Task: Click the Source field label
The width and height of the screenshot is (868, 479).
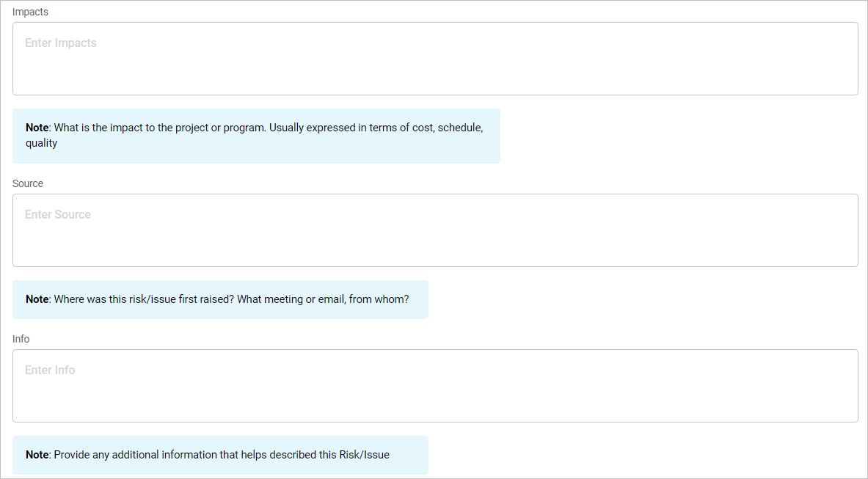Action: [x=28, y=183]
